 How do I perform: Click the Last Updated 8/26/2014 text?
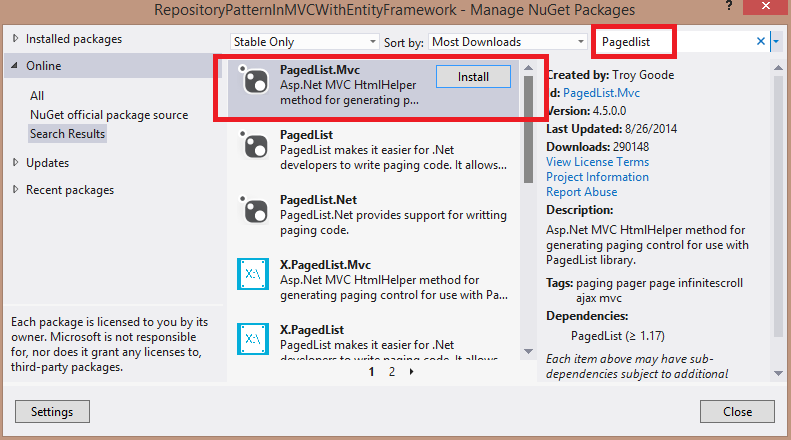(611, 129)
